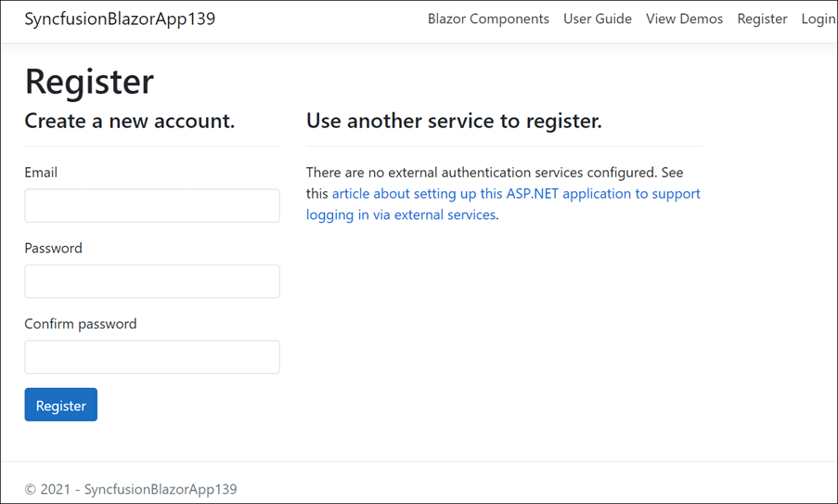
Task: Click the 2021 copyright footer text
Action: click(x=131, y=488)
